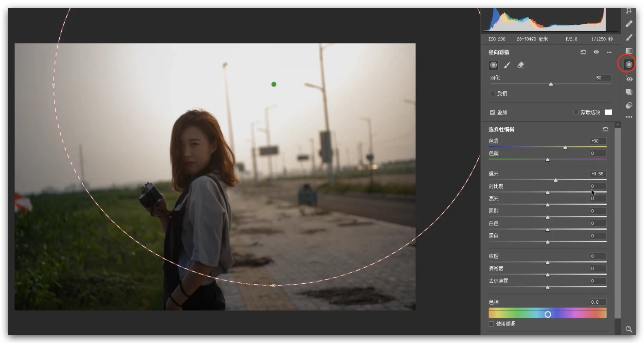Pick the brush mode under 径向滤镜
This screenshot has height=343, width=644.
click(x=507, y=65)
